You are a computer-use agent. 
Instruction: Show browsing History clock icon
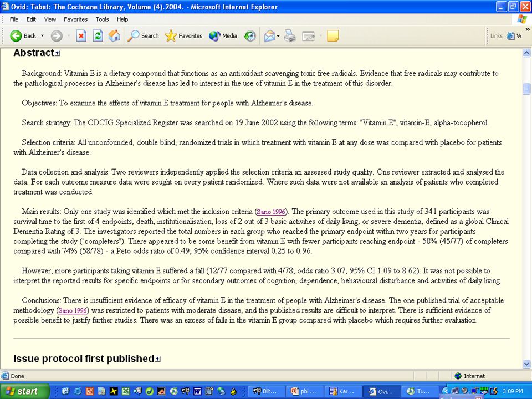click(x=250, y=35)
